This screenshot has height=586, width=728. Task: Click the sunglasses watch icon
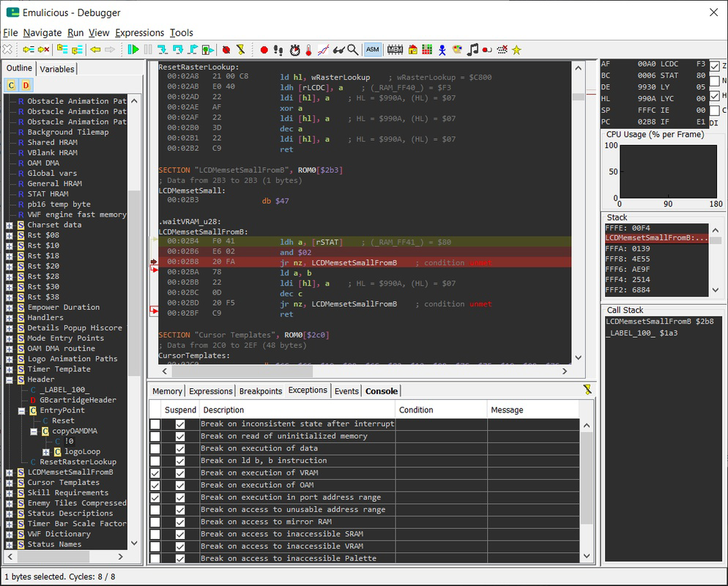339,50
